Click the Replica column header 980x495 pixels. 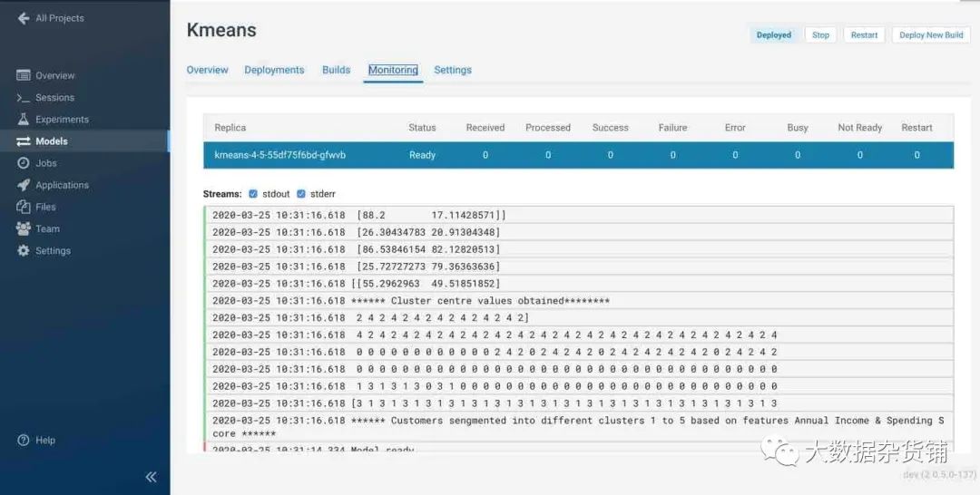[x=230, y=127]
